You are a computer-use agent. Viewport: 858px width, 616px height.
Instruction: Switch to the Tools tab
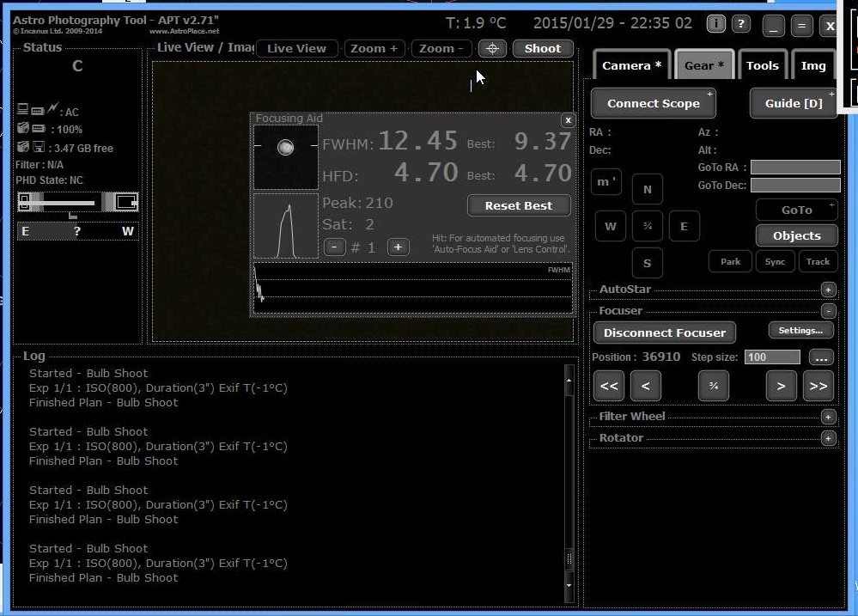[763, 65]
